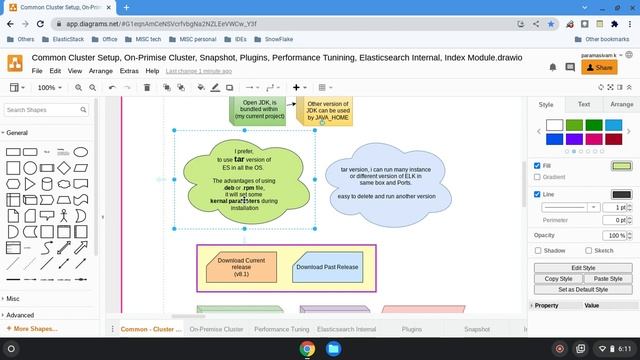
Task: Pick the magenta style swatch
Action: point(594,139)
